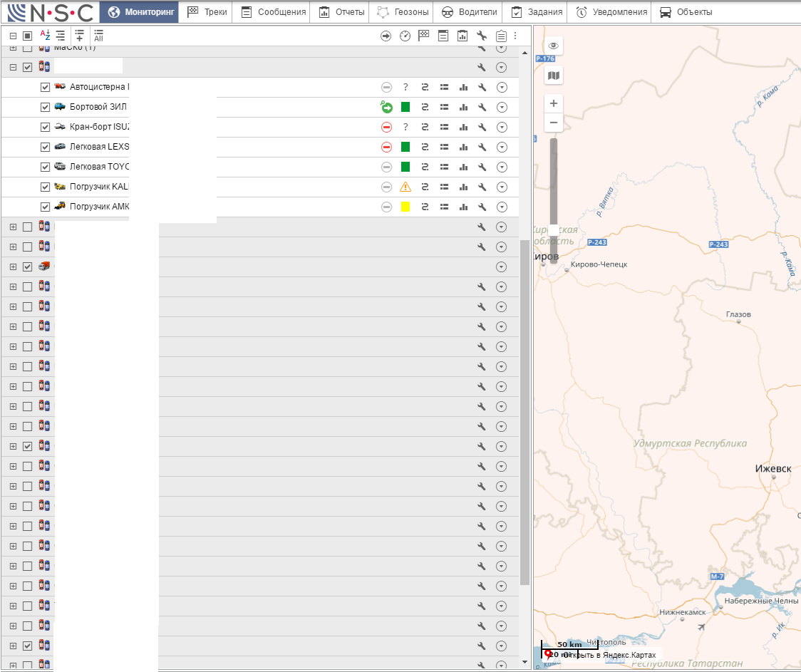This screenshot has width=801, height=672.
Task: Click the A–Z sort icon in list toolbar
Action: [45, 36]
